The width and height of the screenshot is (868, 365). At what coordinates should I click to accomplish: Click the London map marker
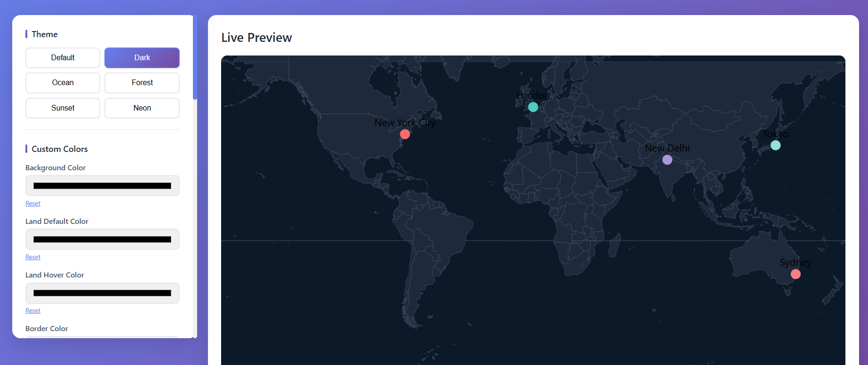tap(533, 107)
